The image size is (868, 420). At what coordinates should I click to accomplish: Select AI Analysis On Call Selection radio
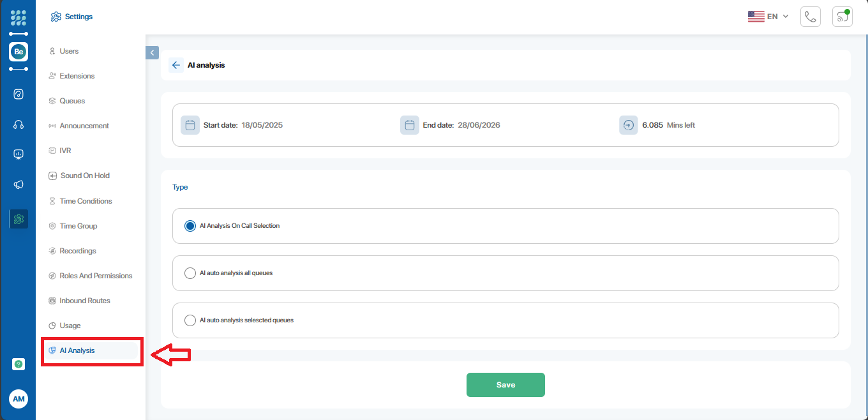click(190, 226)
